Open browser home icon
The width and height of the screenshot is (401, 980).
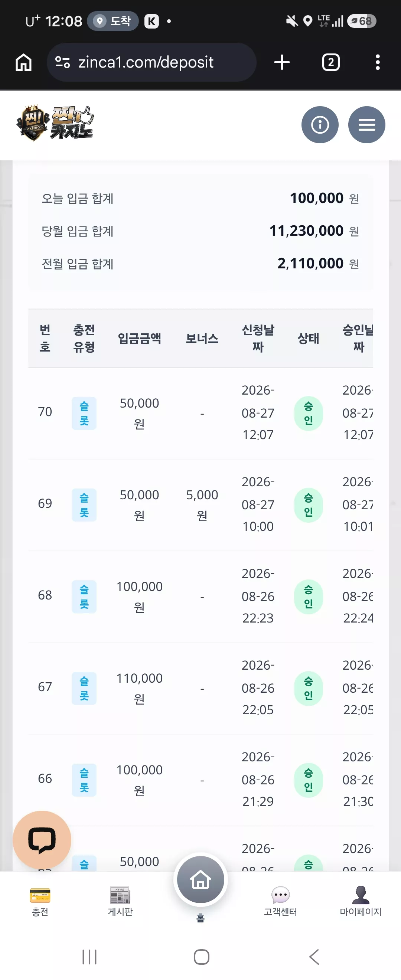(x=24, y=62)
